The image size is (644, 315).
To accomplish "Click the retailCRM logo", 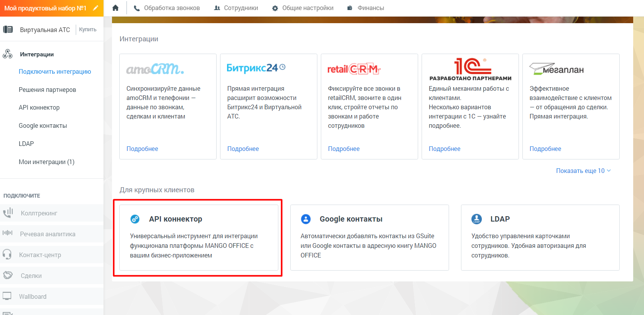I will [354, 69].
